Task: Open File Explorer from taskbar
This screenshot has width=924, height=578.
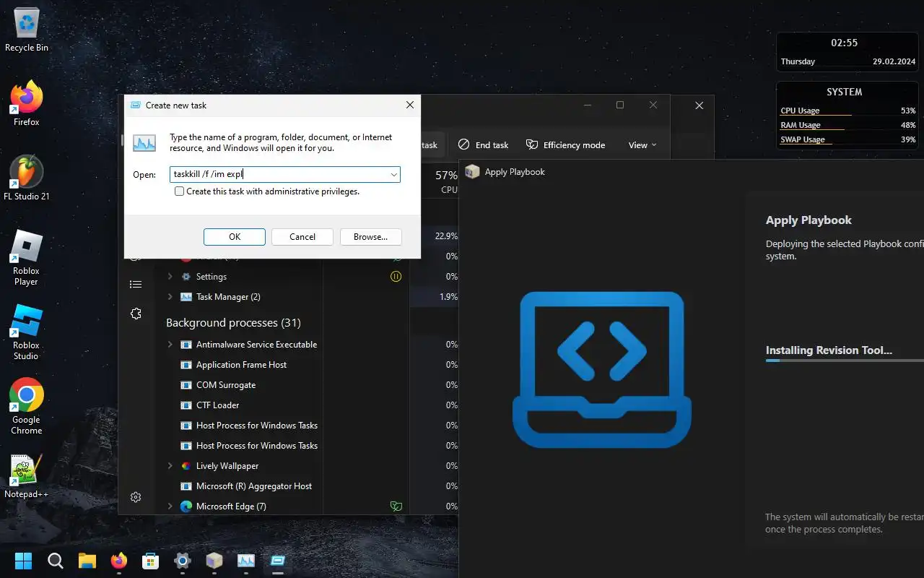Action: 87,561
